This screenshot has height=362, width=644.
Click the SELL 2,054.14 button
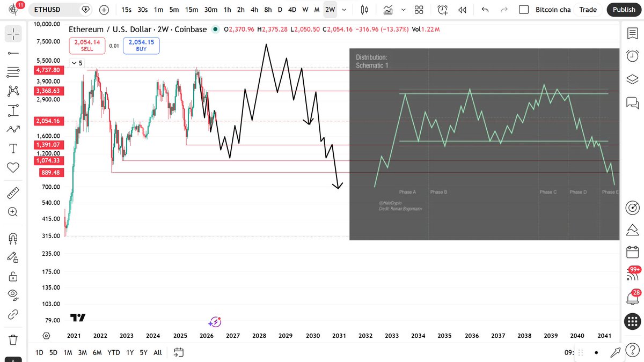(x=87, y=45)
